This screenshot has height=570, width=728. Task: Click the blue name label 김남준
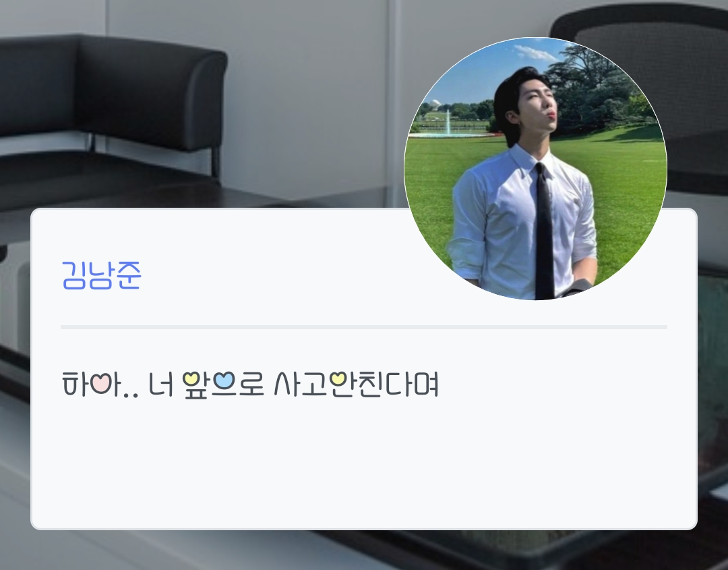tap(101, 275)
